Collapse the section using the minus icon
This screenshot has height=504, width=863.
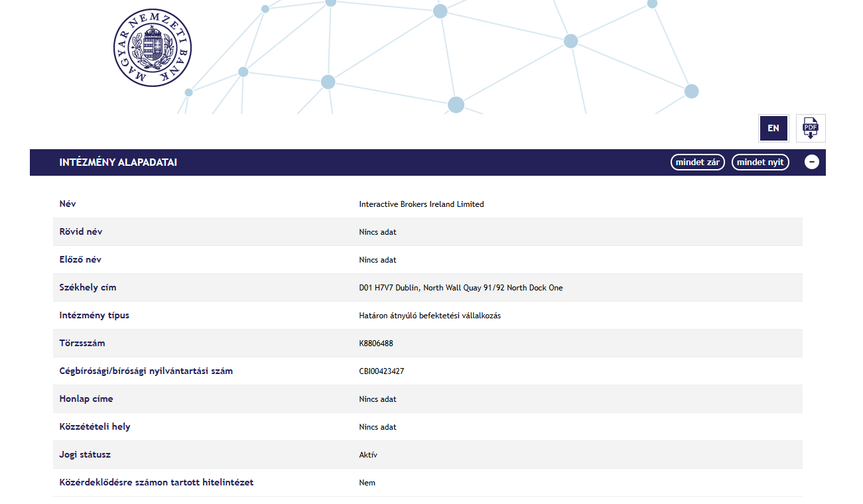pos(811,162)
